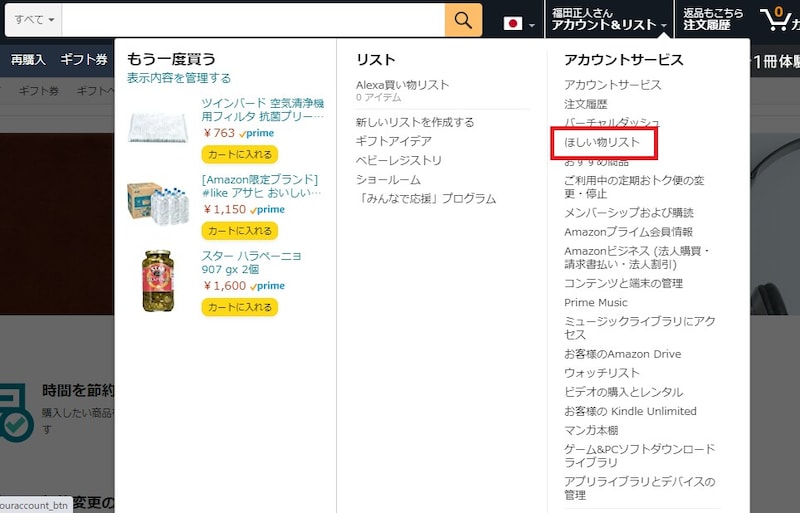800x513 pixels.
Task: Select 注文履歴 from the account services menu
Action: 585,104
